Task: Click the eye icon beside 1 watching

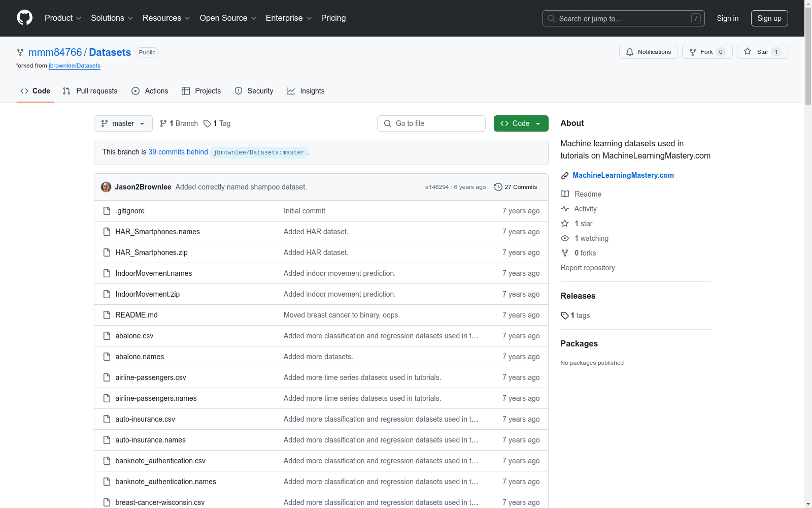Action: [565, 238]
